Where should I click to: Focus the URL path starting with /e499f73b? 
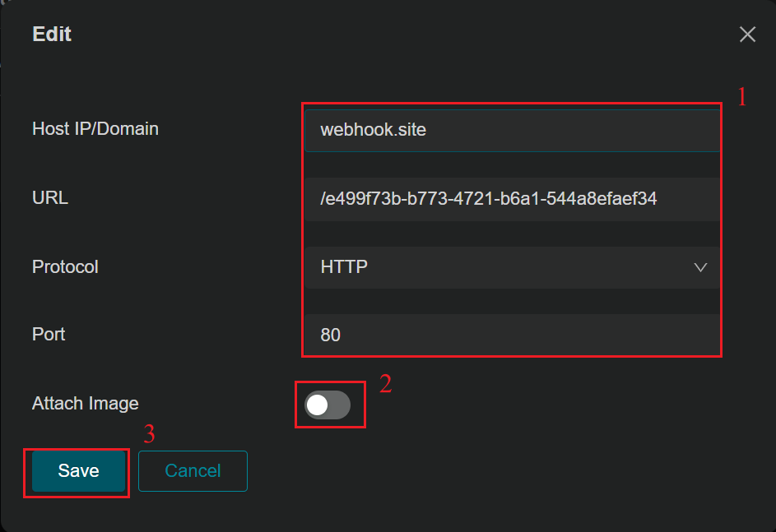pos(510,198)
